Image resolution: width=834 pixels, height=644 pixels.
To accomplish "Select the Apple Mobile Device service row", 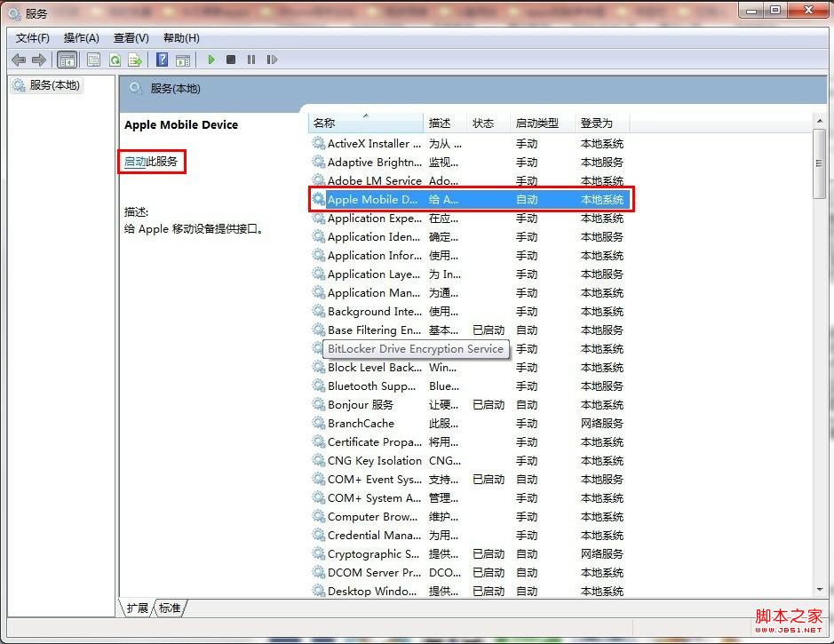I will (469, 200).
